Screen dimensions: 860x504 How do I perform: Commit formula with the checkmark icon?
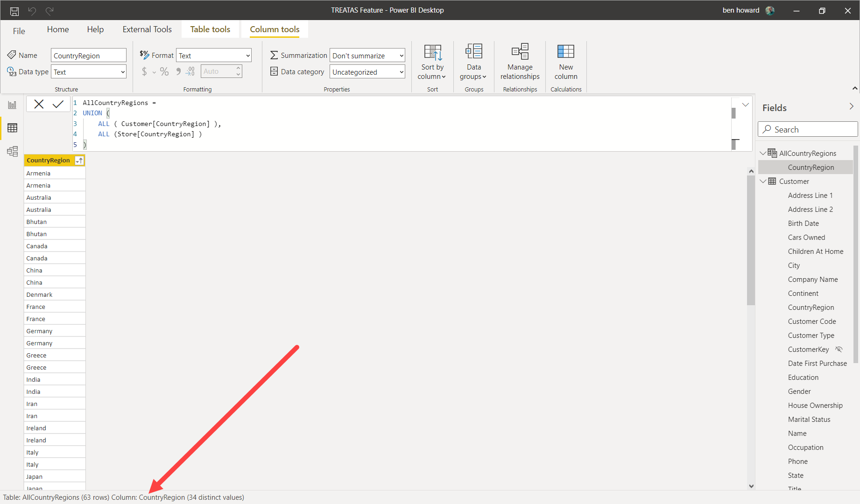(58, 104)
